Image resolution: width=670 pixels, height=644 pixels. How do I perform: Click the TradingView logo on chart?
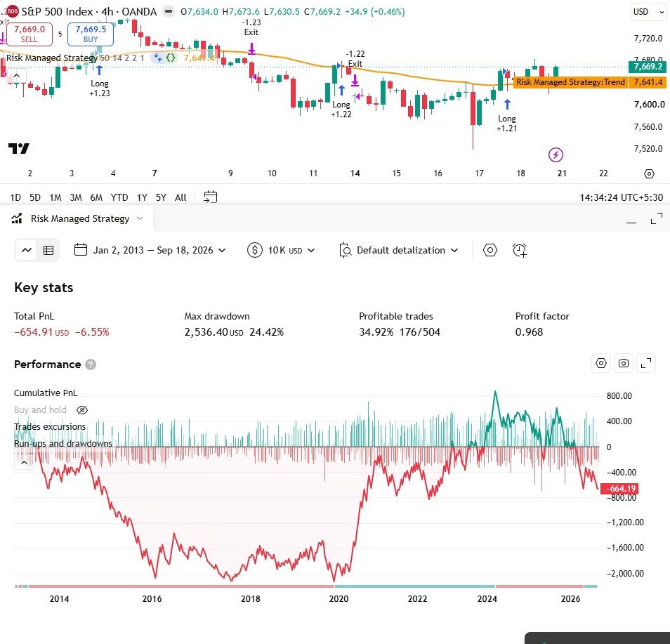[19, 148]
